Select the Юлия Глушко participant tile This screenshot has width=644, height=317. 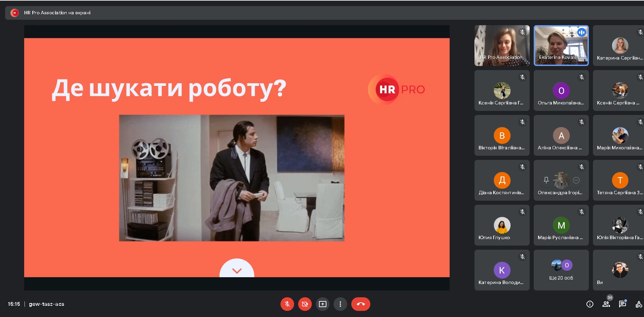tap(502, 225)
